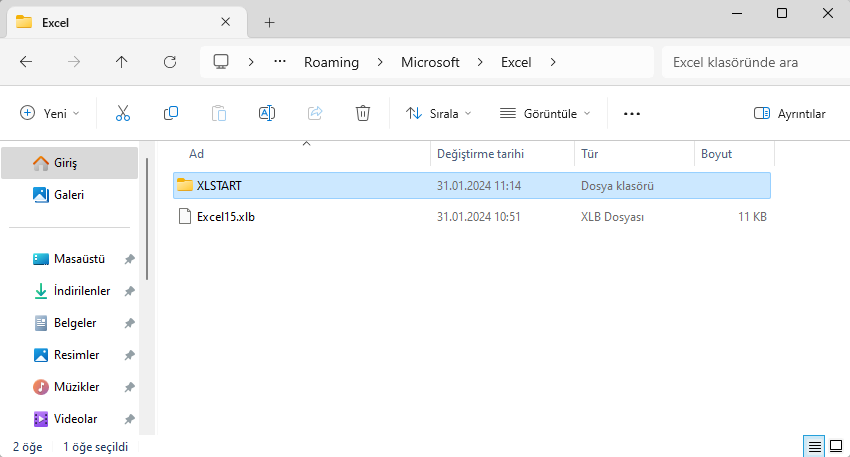The width and height of the screenshot is (850, 457).
Task: Unpin Videolar using its pin icon
Action: point(130,419)
